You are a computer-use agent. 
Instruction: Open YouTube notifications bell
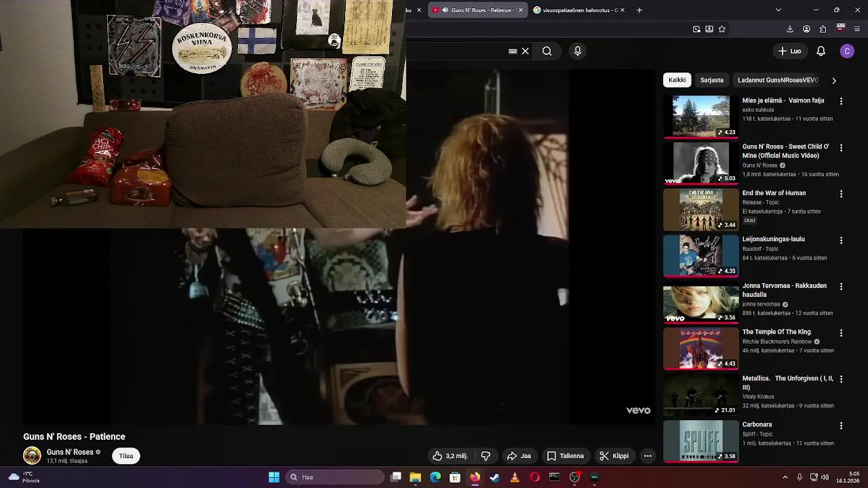[x=821, y=51]
